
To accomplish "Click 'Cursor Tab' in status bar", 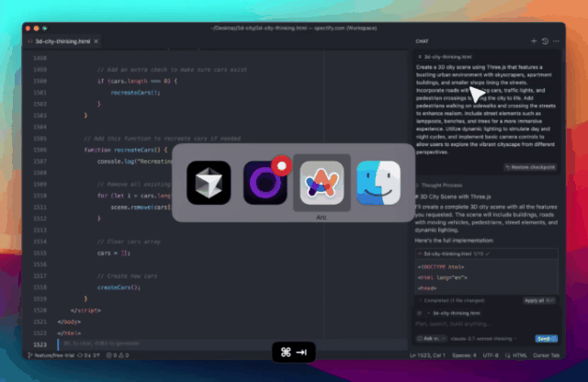I will tap(546, 355).
